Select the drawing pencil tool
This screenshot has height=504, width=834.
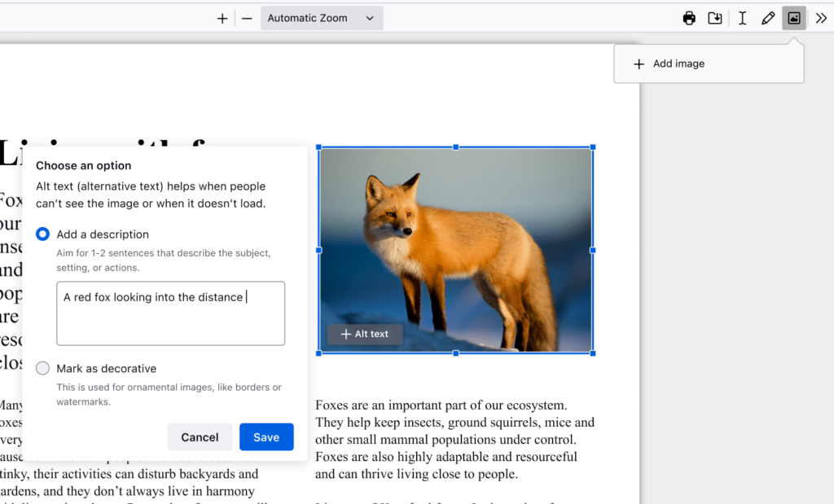[x=768, y=17]
